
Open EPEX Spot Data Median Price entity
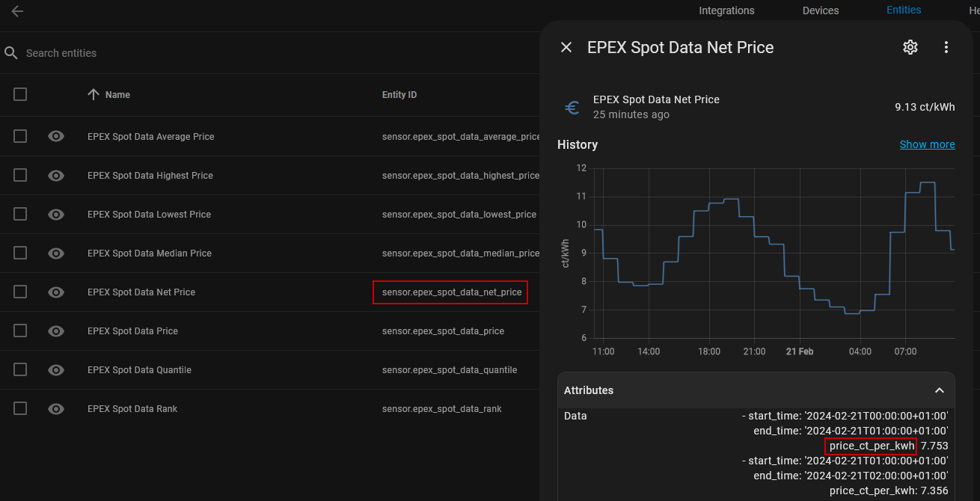pyautogui.click(x=150, y=253)
